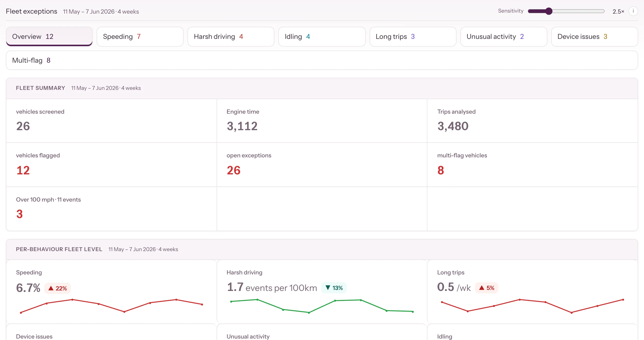Open the Speeding tab
This screenshot has width=644, height=340.
[140, 36]
